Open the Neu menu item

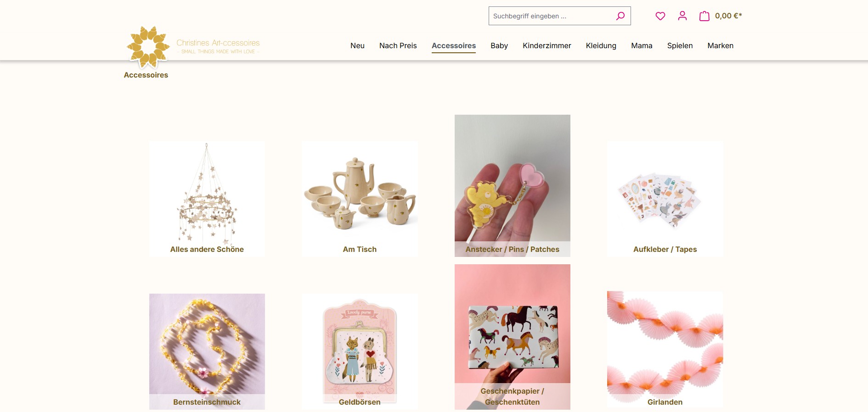[357, 45]
